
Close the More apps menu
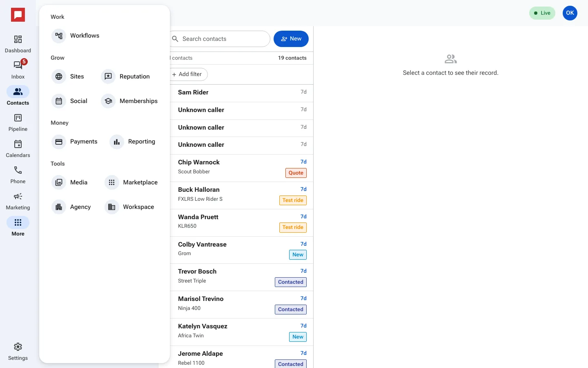[18, 227]
